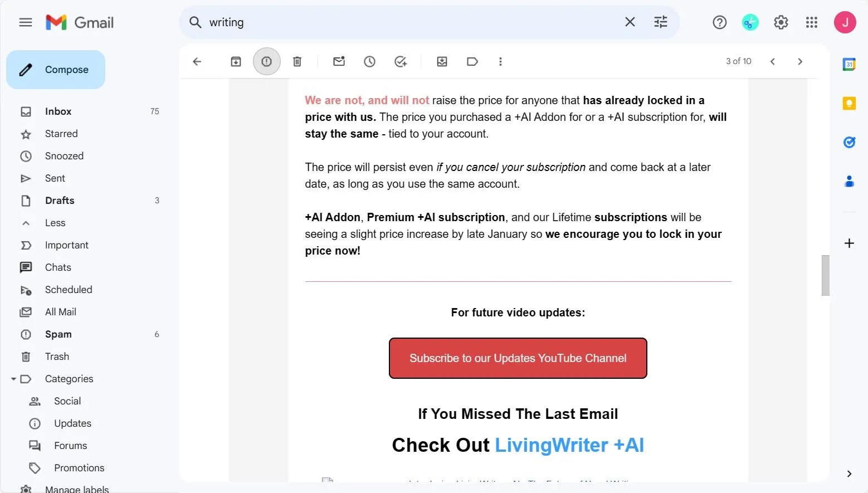Open Google Keep from the side panel
Image resolution: width=868 pixels, height=493 pixels.
point(849,103)
